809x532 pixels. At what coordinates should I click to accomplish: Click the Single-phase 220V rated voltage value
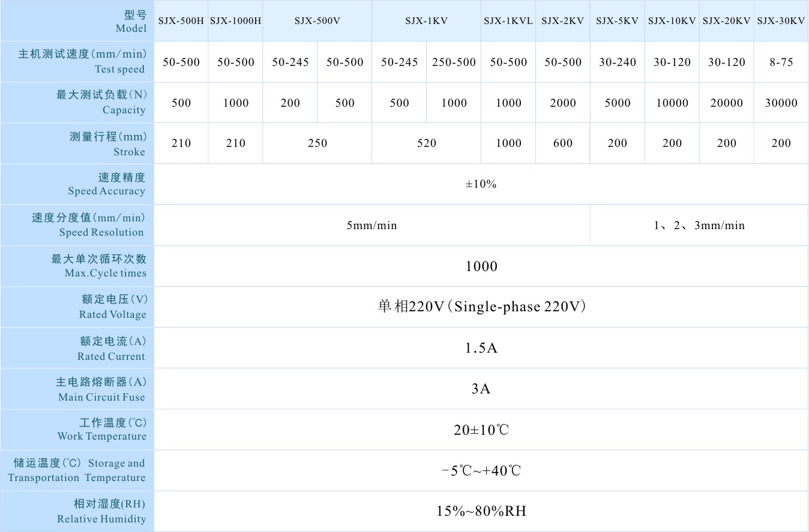481,307
